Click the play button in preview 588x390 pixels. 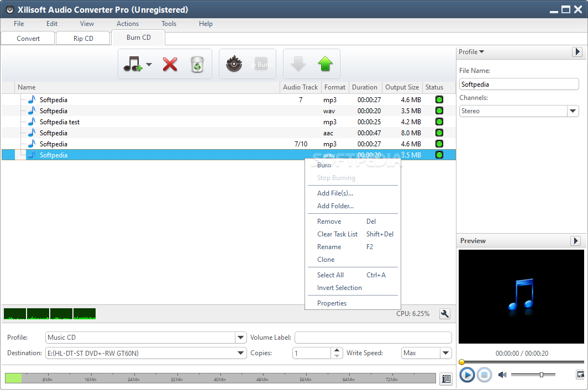[x=467, y=375]
